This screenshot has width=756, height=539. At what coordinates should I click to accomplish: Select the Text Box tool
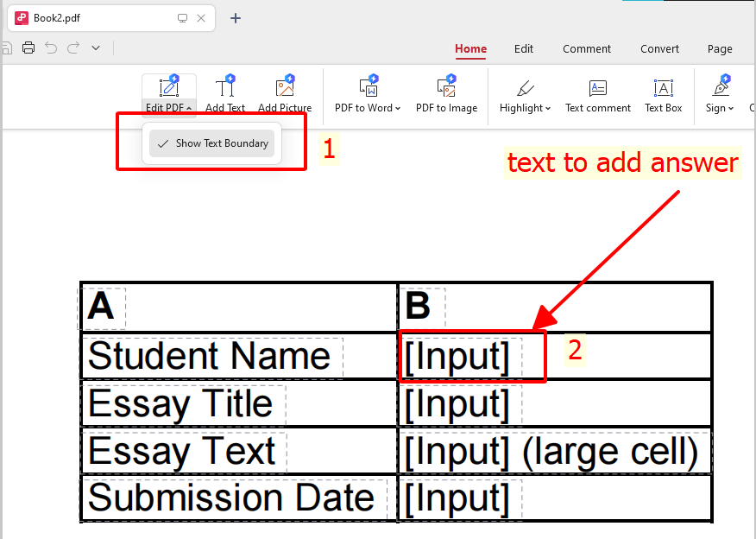point(663,88)
